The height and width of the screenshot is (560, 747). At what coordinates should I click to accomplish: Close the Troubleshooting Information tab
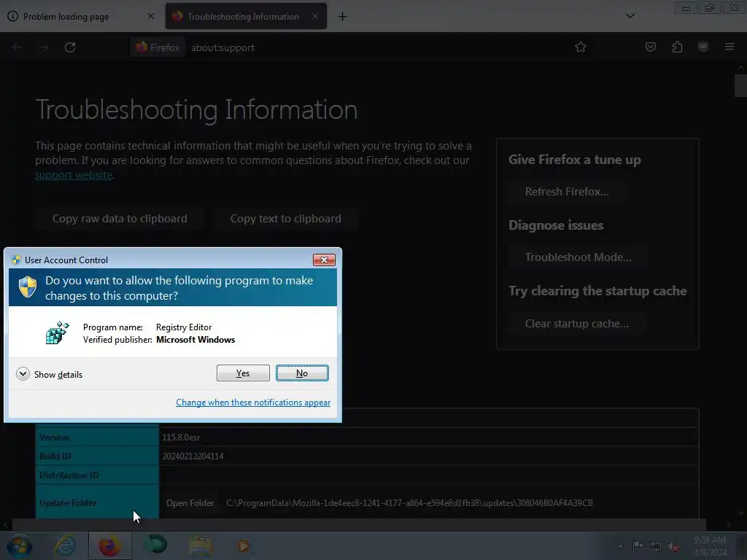coord(315,16)
